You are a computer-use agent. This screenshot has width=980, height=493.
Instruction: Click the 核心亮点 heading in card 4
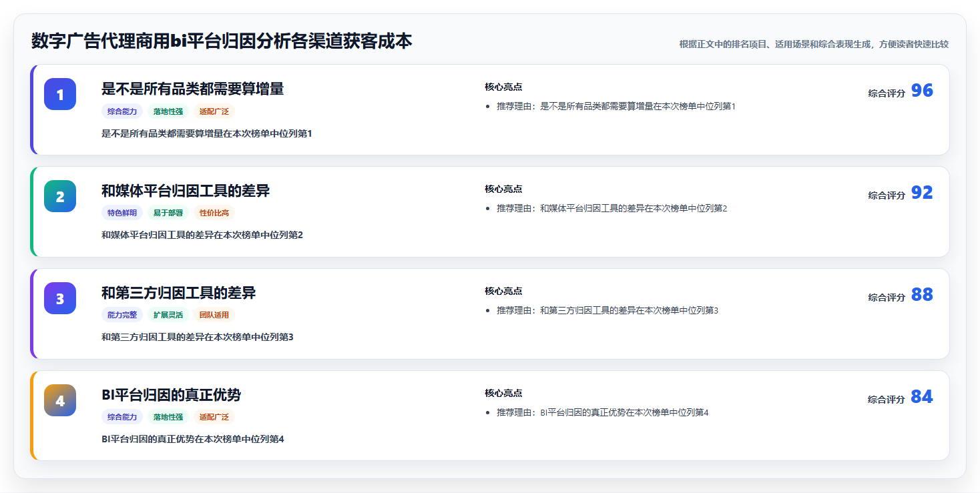click(503, 393)
